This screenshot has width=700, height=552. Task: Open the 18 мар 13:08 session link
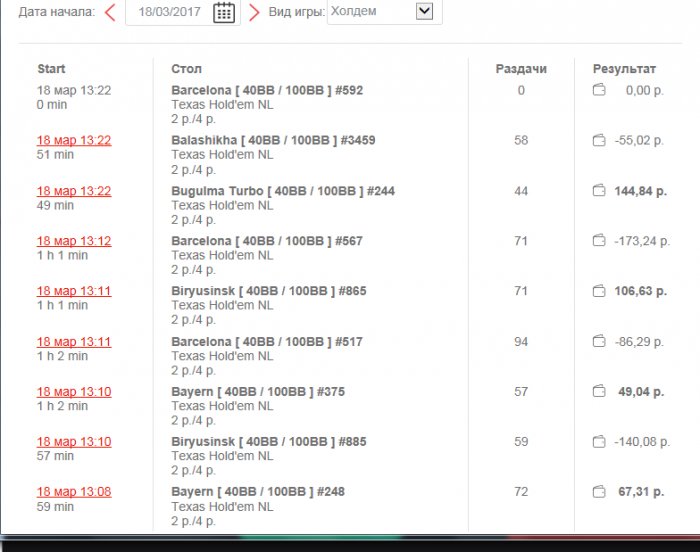74,492
